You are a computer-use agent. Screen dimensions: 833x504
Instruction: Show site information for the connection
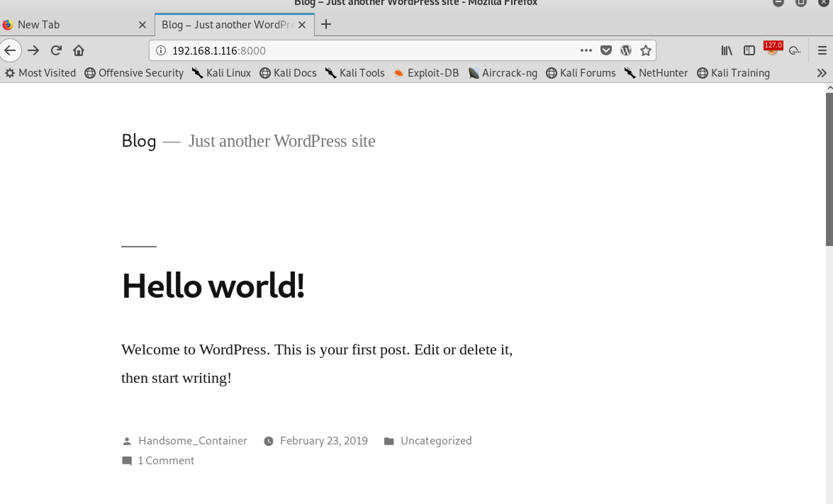coord(161,51)
